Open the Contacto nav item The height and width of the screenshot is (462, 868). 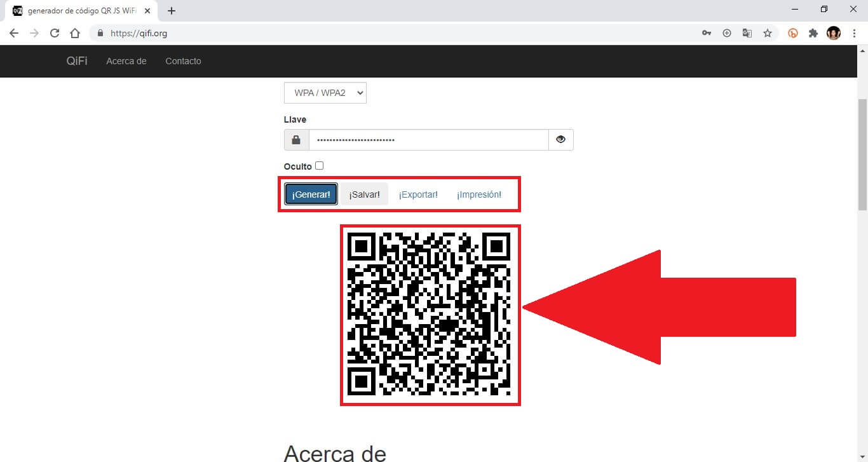pyautogui.click(x=183, y=61)
